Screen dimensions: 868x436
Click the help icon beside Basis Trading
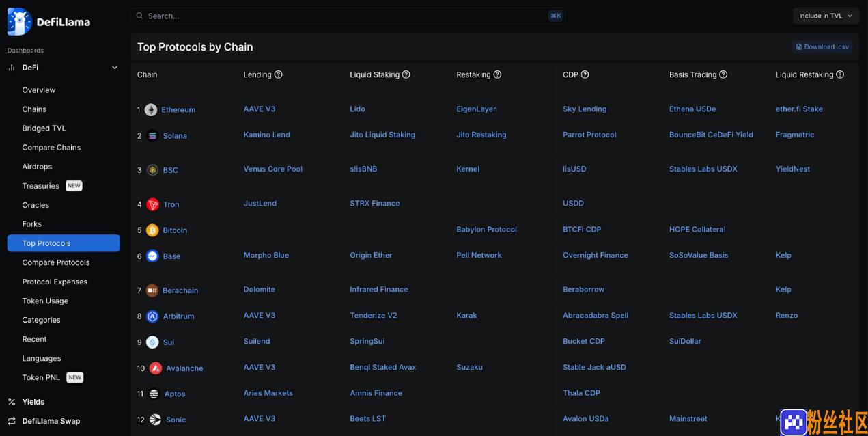point(723,74)
